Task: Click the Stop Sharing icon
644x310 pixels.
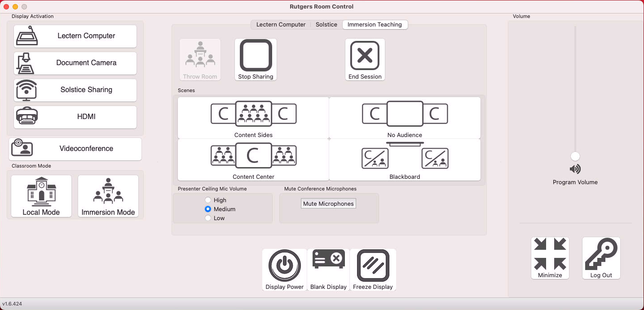Action: click(256, 56)
